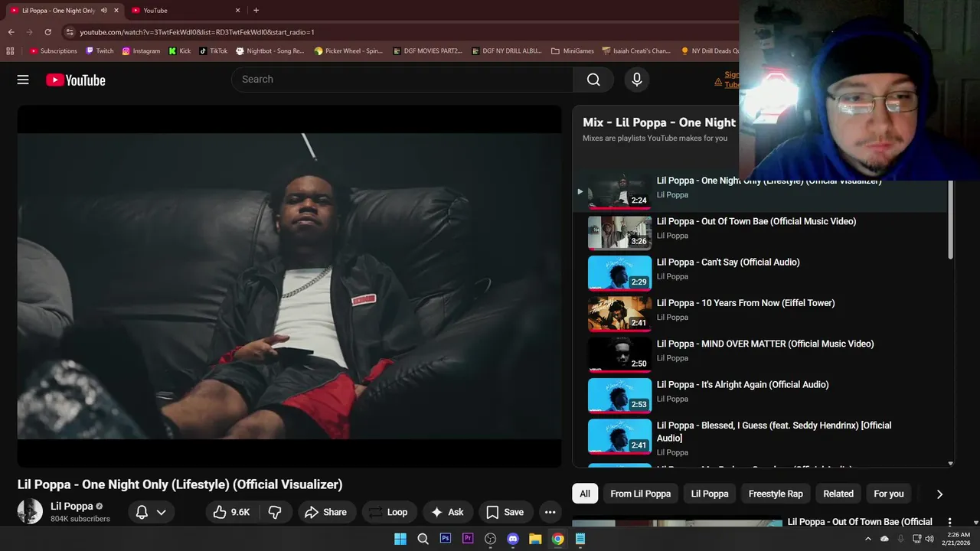Image resolution: width=980 pixels, height=551 pixels.
Task: Open options for the Out Of Town Bae recommendation
Action: tap(949, 522)
